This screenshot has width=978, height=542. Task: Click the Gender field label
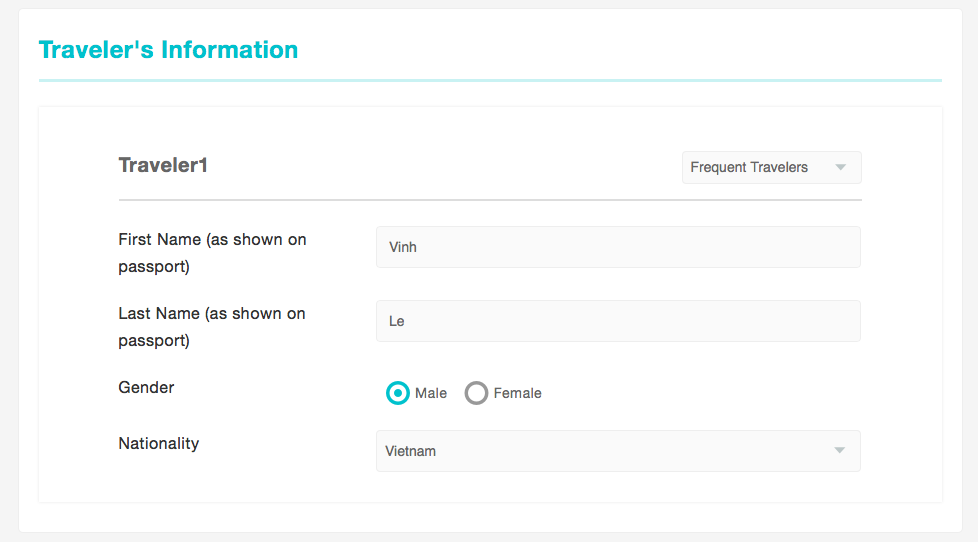[x=146, y=387]
